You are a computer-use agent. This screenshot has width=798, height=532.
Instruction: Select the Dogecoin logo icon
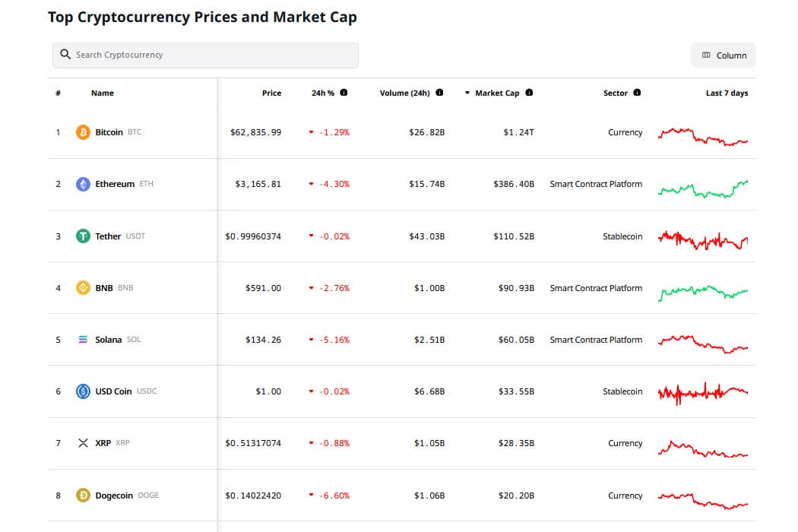click(84, 495)
